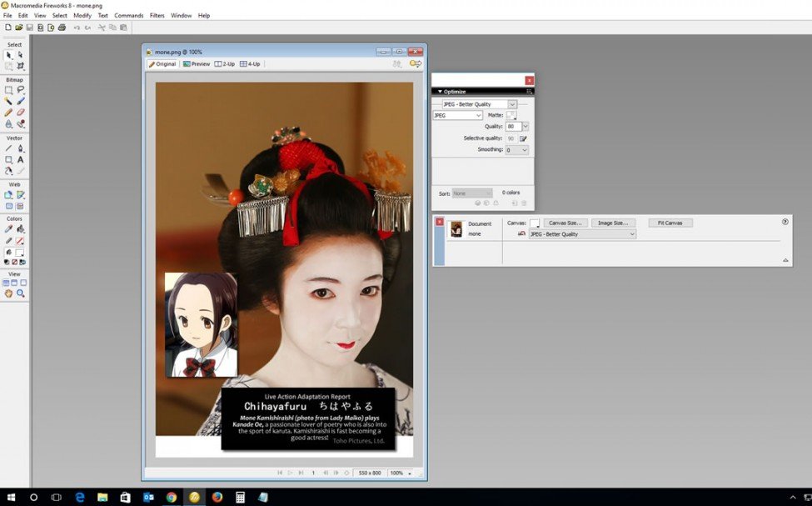
Task: Select the Brush tool
Action: (x=21, y=101)
